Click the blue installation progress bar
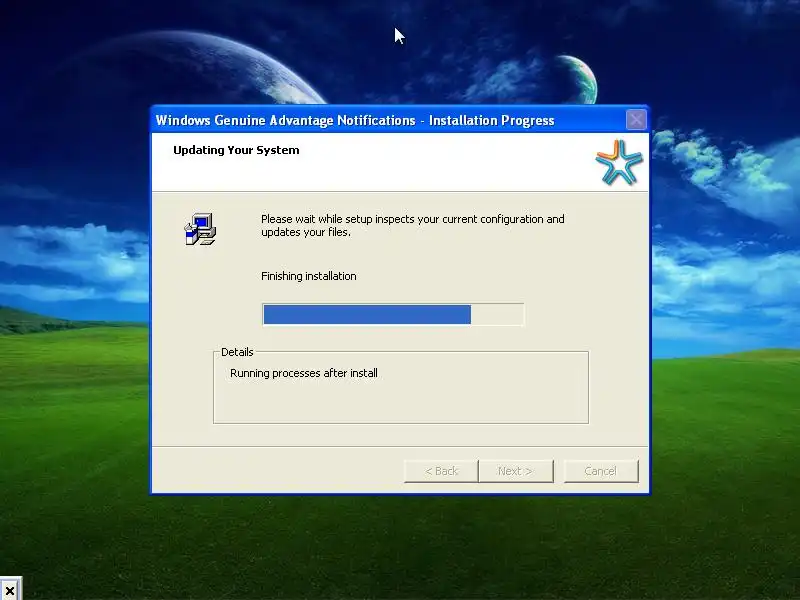The width and height of the screenshot is (800, 600). click(x=393, y=314)
